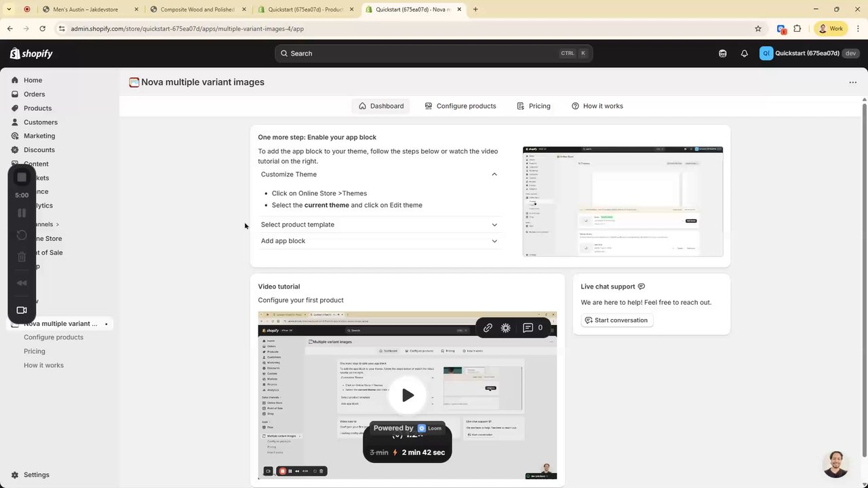Play the video tutorial
Viewport: 868px width, 488px height.
point(408,395)
